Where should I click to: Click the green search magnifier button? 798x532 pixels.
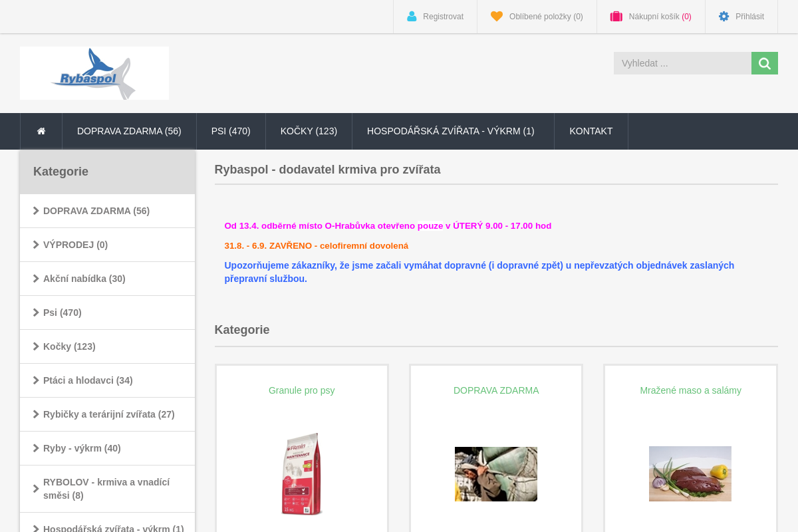coord(765,63)
